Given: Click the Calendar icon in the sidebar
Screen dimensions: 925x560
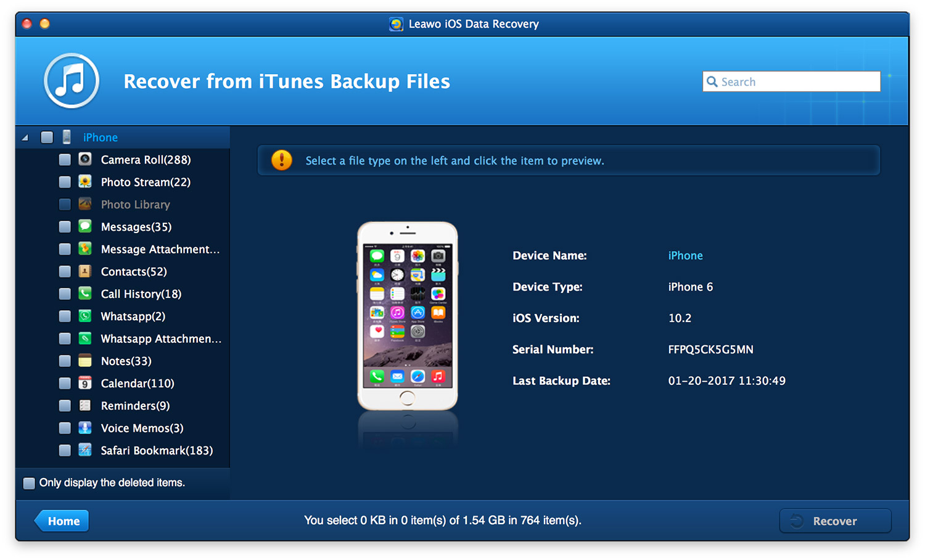Looking at the screenshot, I should click(x=85, y=383).
